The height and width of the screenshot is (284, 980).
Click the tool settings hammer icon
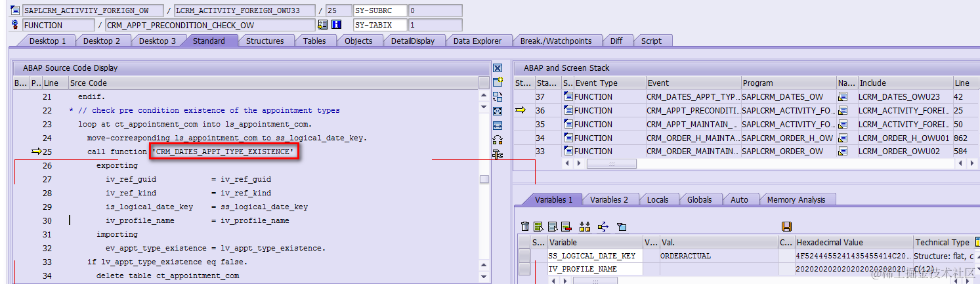(x=498, y=154)
